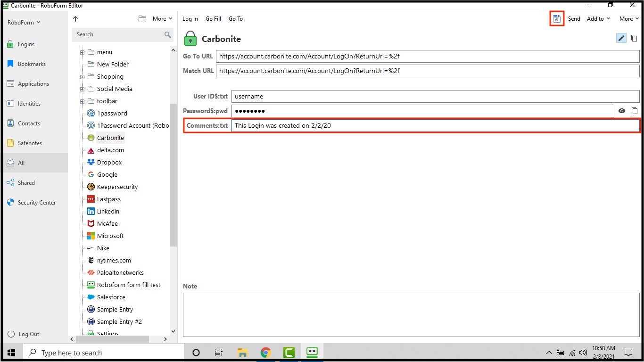Select the 1password login entry
644x362 pixels.
point(112,114)
